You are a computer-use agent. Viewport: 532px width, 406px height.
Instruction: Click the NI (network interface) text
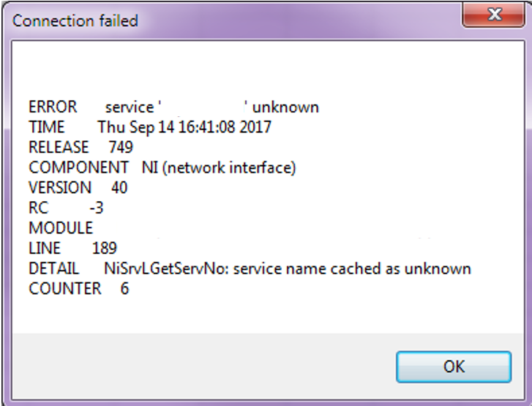219,168
